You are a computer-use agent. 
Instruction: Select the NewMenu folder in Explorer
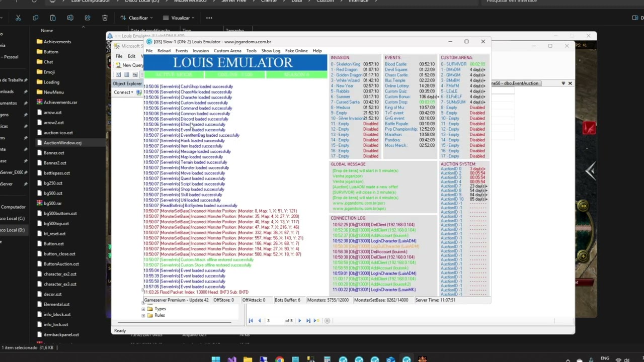tap(53, 92)
